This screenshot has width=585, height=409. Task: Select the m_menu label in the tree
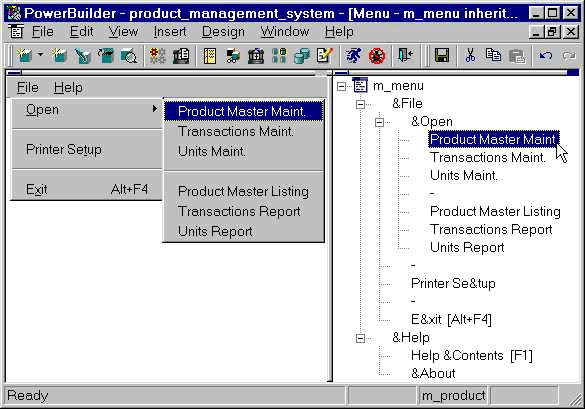(x=398, y=86)
